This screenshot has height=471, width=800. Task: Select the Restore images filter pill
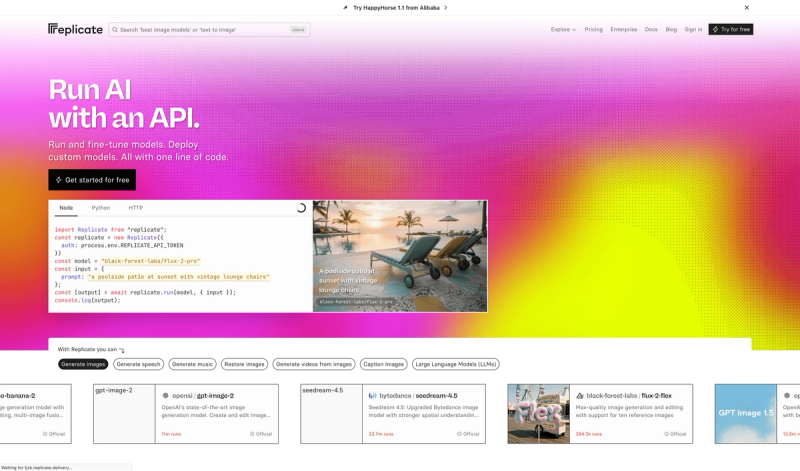[x=244, y=364]
